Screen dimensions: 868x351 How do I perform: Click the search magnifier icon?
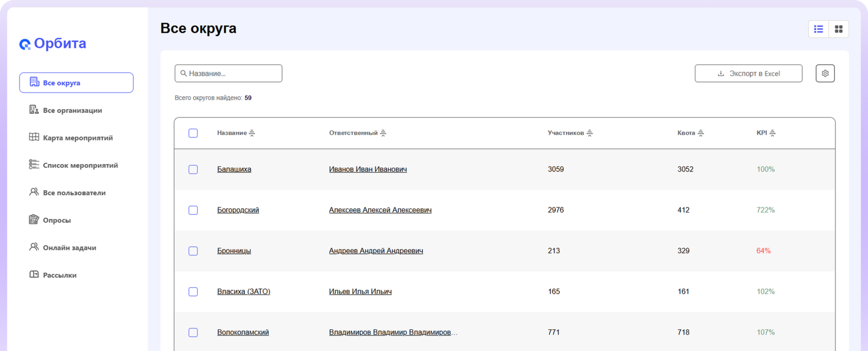click(183, 73)
